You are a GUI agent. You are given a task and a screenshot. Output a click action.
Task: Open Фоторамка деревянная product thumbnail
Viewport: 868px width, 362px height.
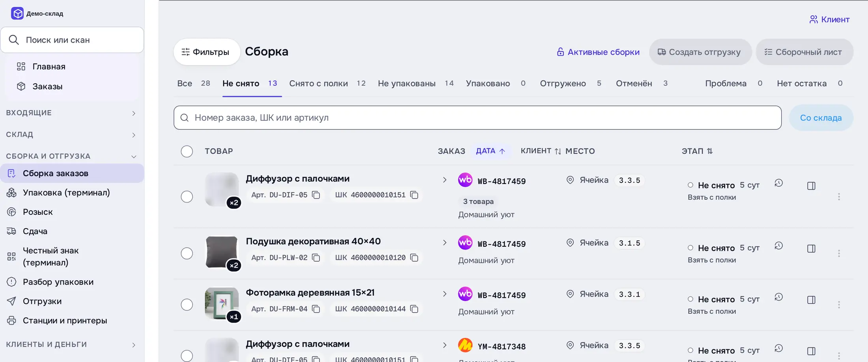point(222,303)
